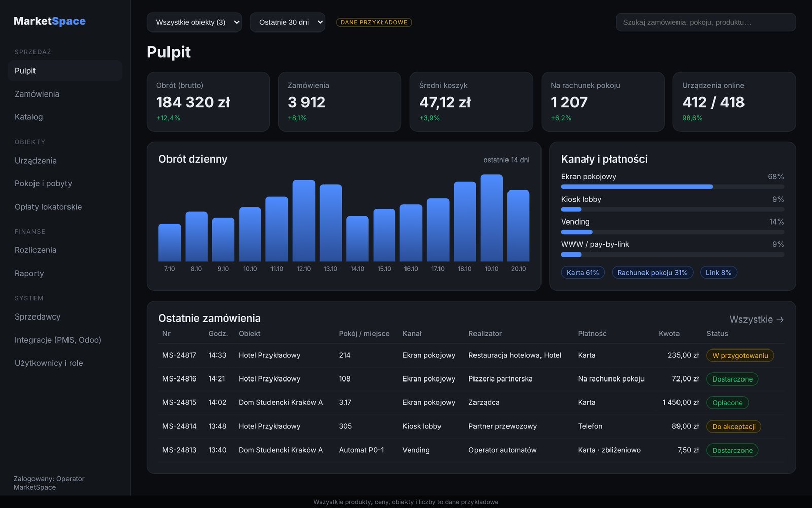Open Rozliczenia under Finanse

click(x=65, y=250)
